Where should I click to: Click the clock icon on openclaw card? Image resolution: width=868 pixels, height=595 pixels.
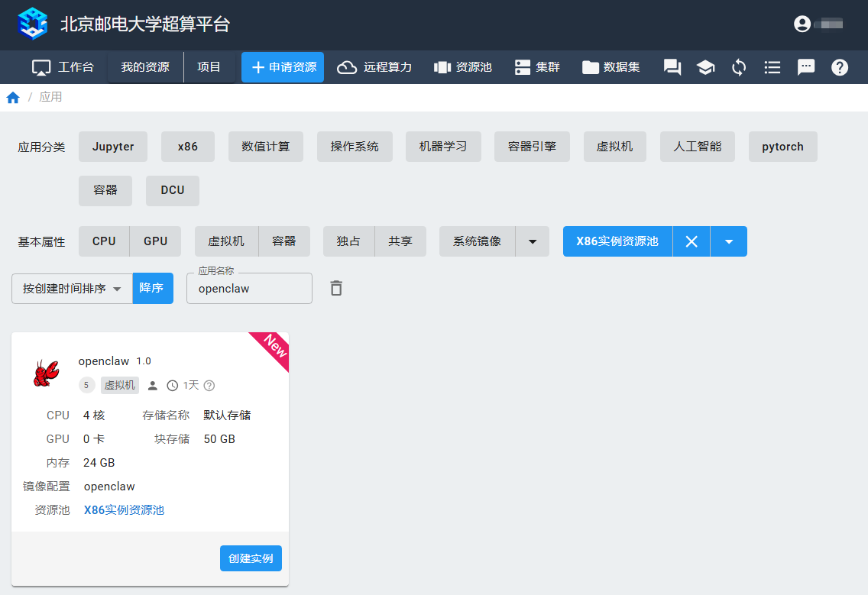(173, 386)
